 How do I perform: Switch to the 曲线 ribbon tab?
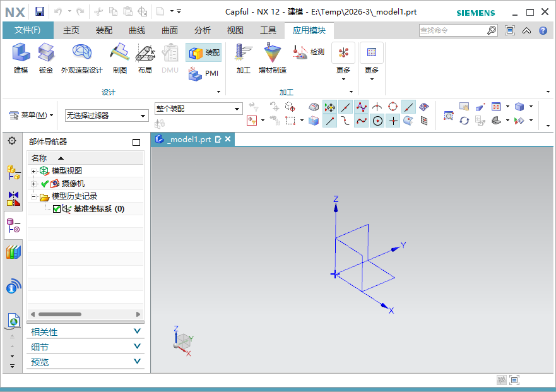tap(137, 30)
